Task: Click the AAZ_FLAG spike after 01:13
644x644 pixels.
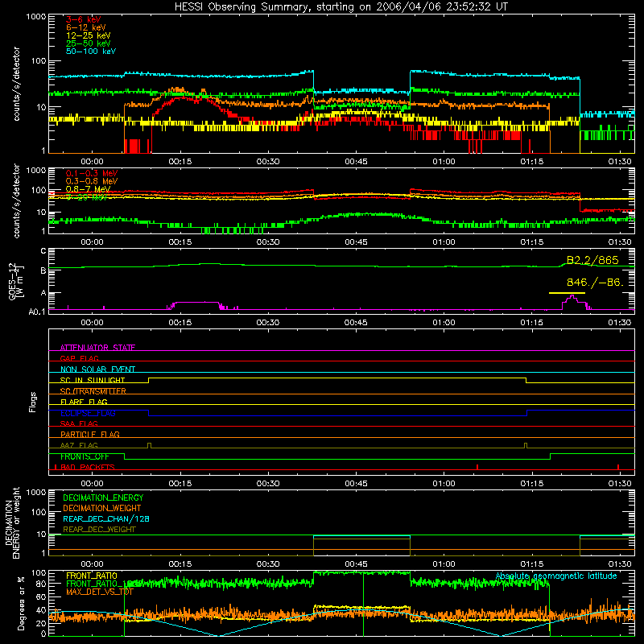Action: click(x=526, y=445)
